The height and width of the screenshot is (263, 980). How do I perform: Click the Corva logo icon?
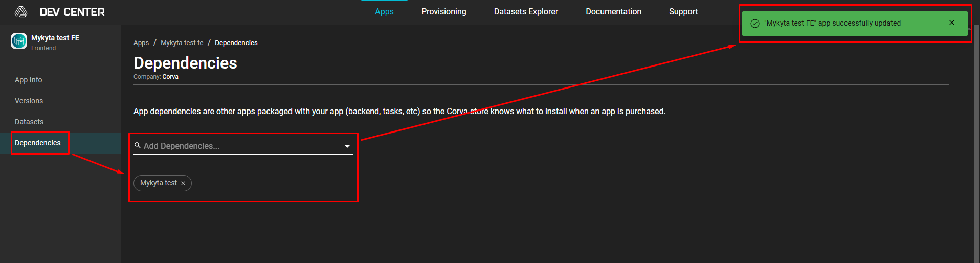21,12
